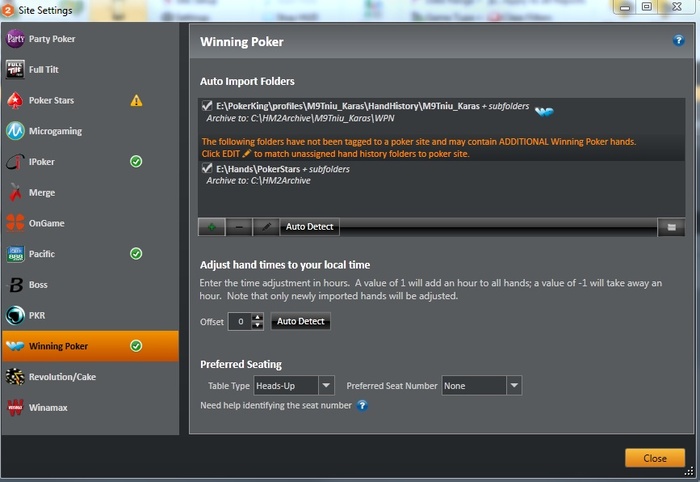Select Merge site icon
The width and height of the screenshot is (700, 482).
15,192
